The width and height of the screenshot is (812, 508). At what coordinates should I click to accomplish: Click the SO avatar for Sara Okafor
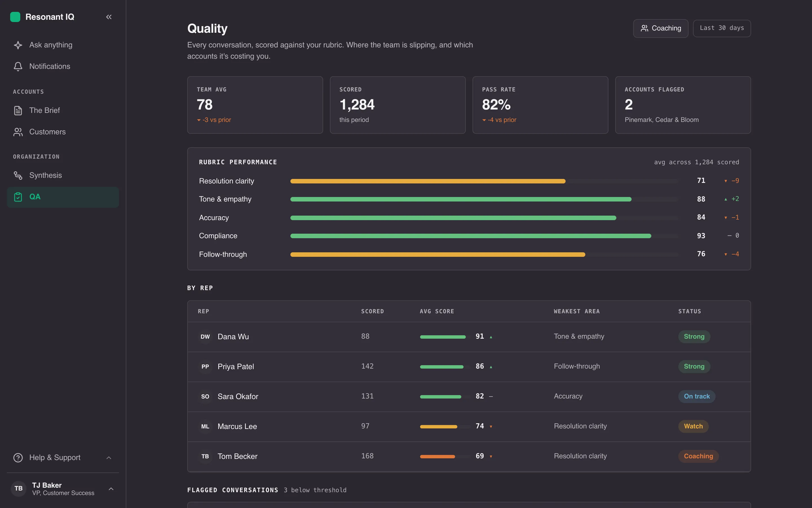[x=205, y=397]
